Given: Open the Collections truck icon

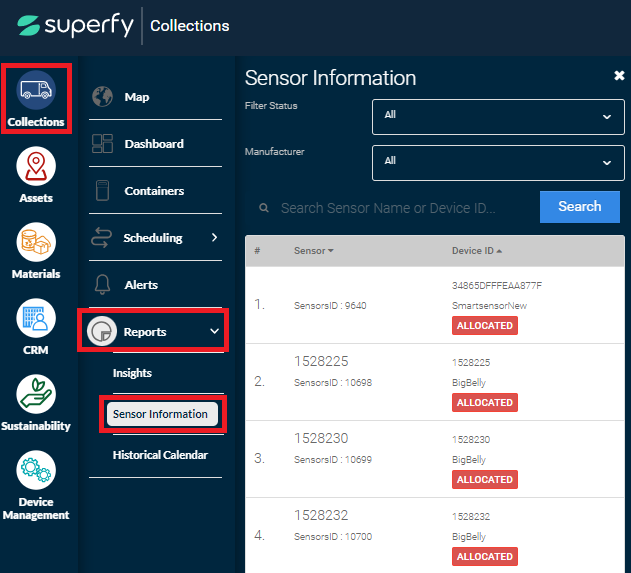Looking at the screenshot, I should (x=36, y=90).
